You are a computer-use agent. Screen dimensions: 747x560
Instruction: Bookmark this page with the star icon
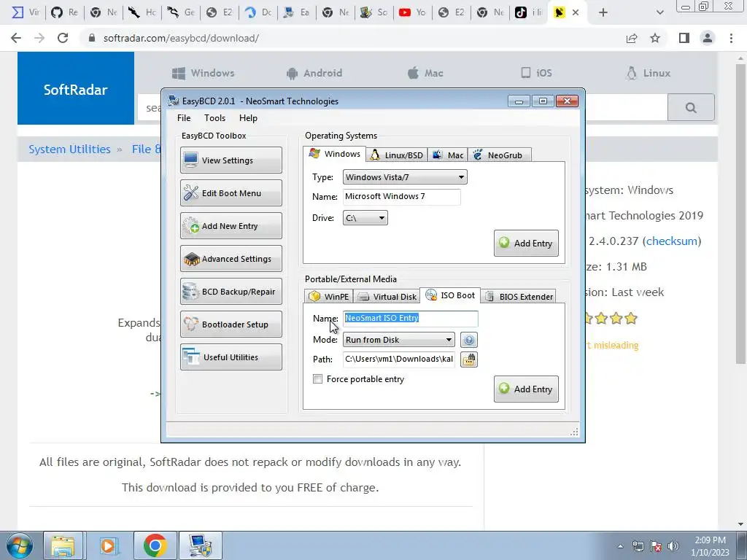coord(655,38)
